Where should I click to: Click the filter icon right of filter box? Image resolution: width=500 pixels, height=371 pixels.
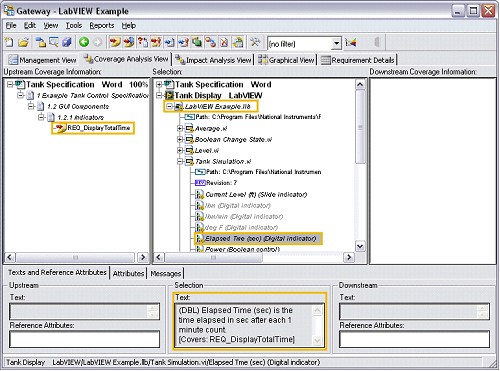click(351, 43)
